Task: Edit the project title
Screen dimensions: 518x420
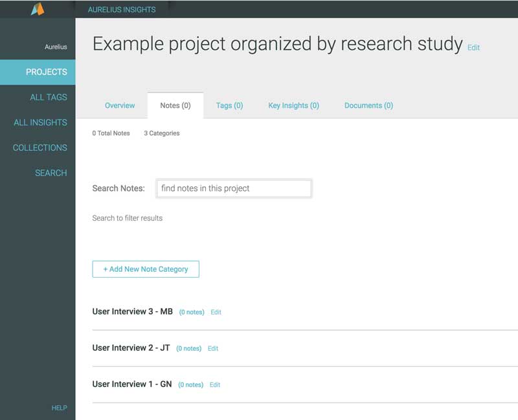Action: [x=473, y=48]
